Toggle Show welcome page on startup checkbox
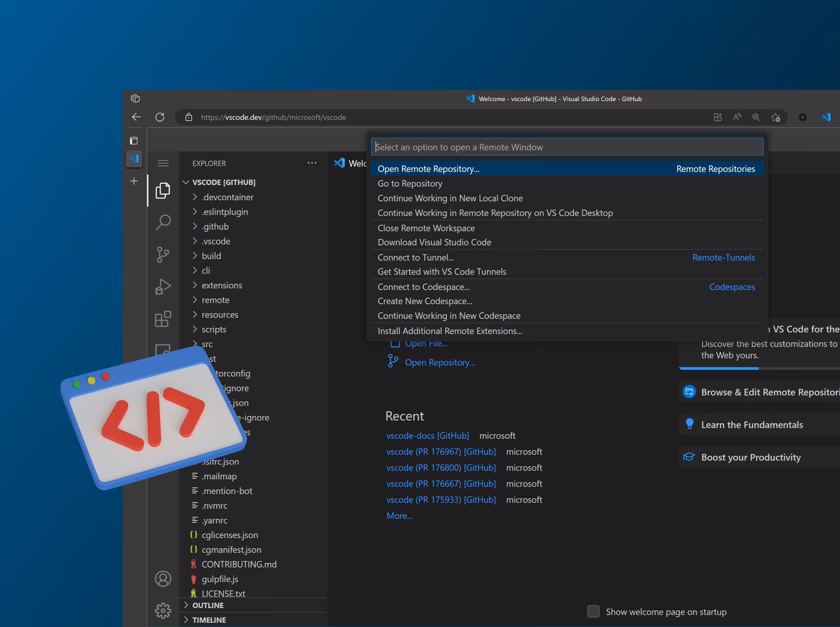The image size is (840, 627). pyautogui.click(x=593, y=611)
